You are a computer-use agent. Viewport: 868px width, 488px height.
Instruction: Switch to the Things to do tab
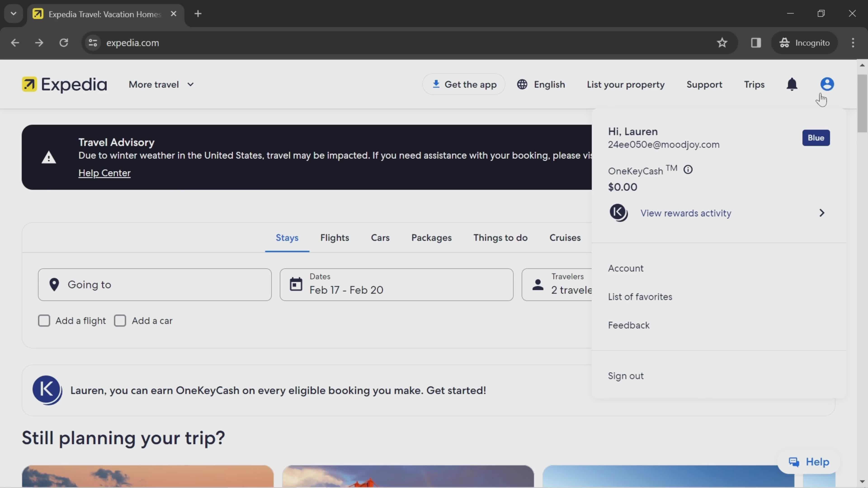pos(500,238)
